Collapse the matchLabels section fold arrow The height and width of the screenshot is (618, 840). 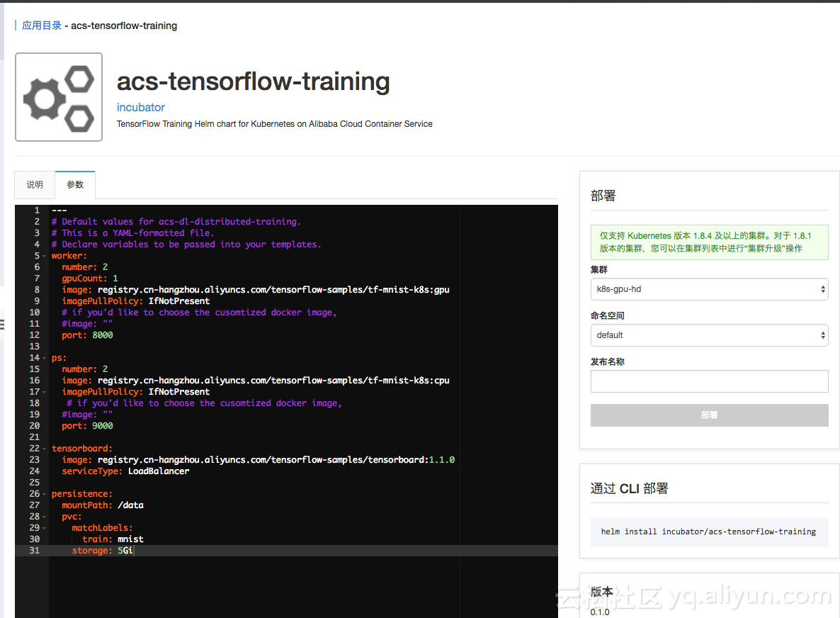coord(45,528)
